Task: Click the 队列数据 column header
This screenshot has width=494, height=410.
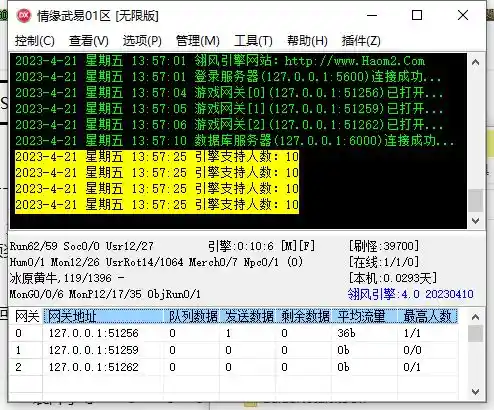Action: point(192,316)
